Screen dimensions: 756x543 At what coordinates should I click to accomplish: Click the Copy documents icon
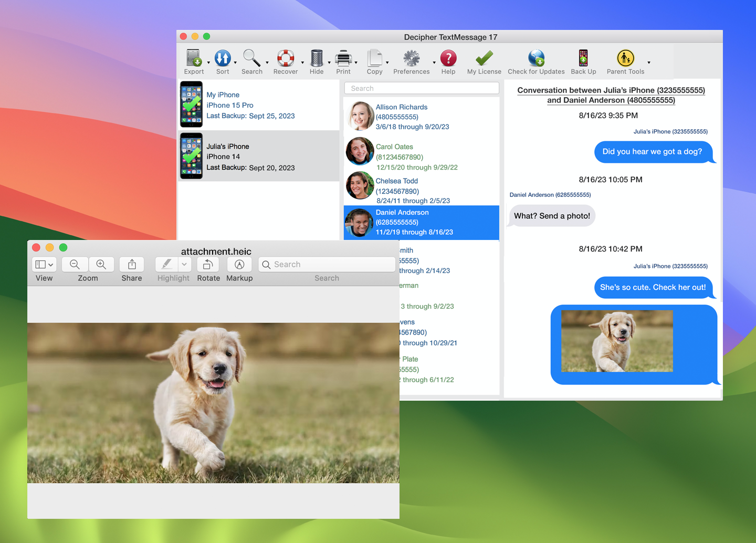tap(375, 58)
